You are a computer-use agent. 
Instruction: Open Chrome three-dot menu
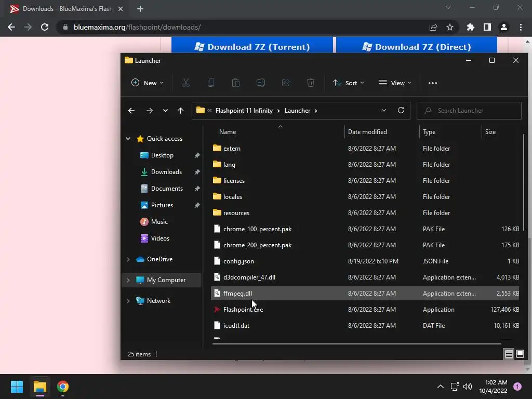click(521, 27)
